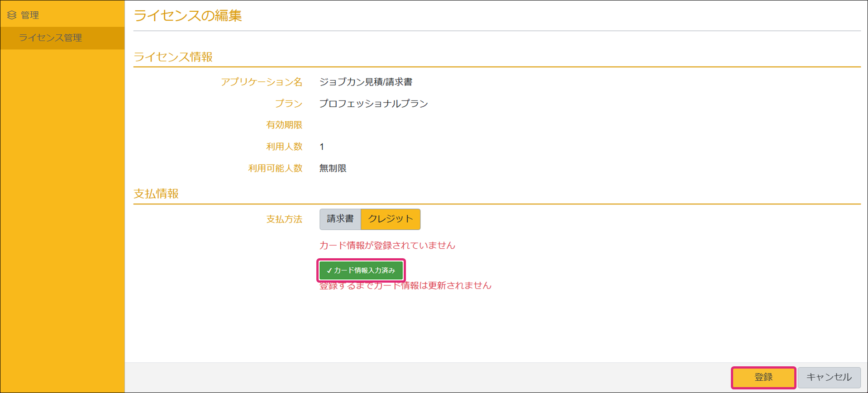Click the application name ジョブカン見積/請求書

point(366,82)
